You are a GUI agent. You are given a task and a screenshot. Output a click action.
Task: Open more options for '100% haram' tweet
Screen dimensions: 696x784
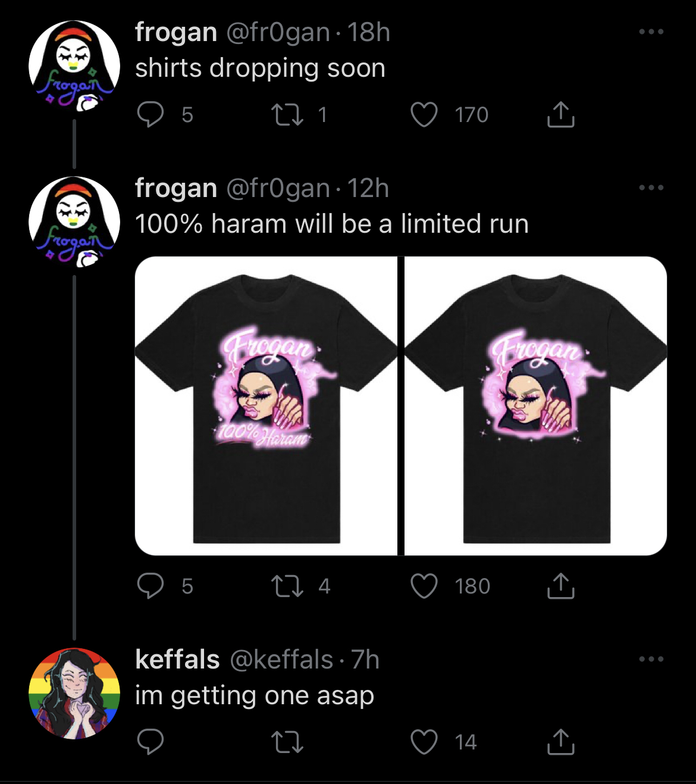click(x=651, y=188)
